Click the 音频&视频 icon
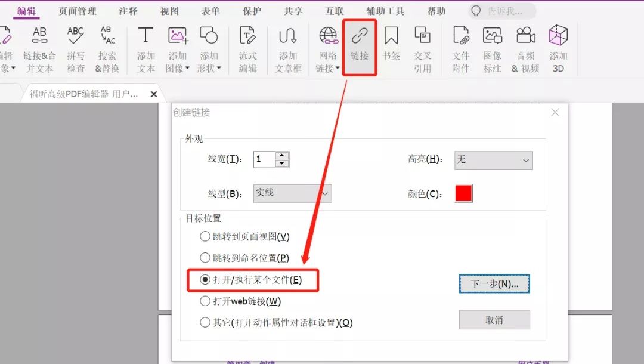644x364 pixels. coord(525,45)
